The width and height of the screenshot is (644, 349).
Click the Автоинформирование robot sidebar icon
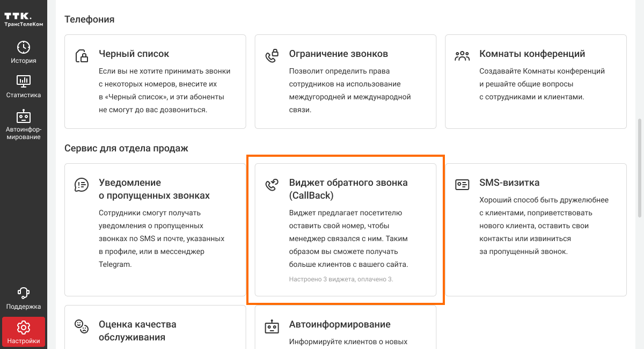pyautogui.click(x=24, y=116)
